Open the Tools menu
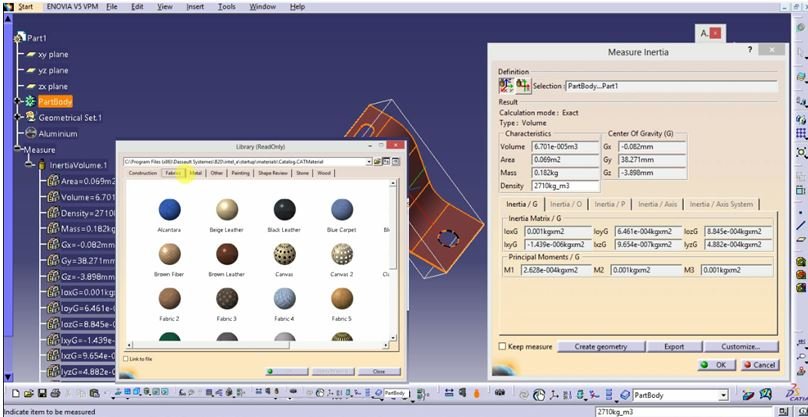The height and width of the screenshot is (417, 808). pyautogui.click(x=227, y=7)
